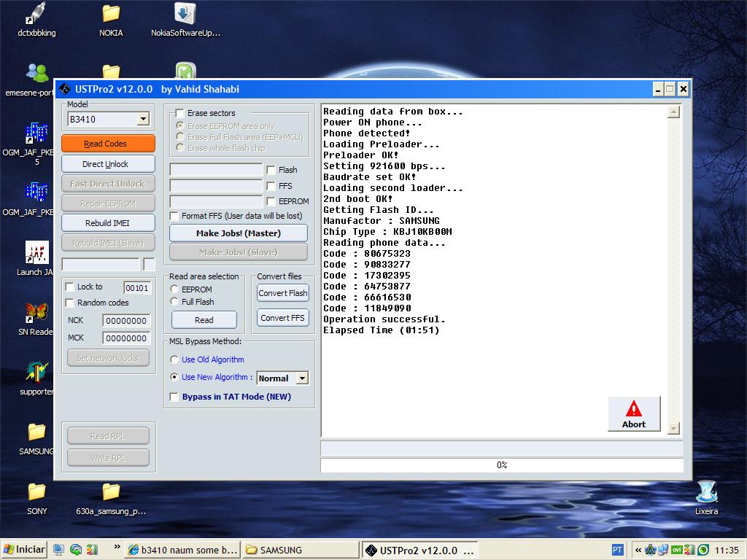Enable the Random codes checkbox
This screenshot has height=560, width=747.
tap(69, 303)
